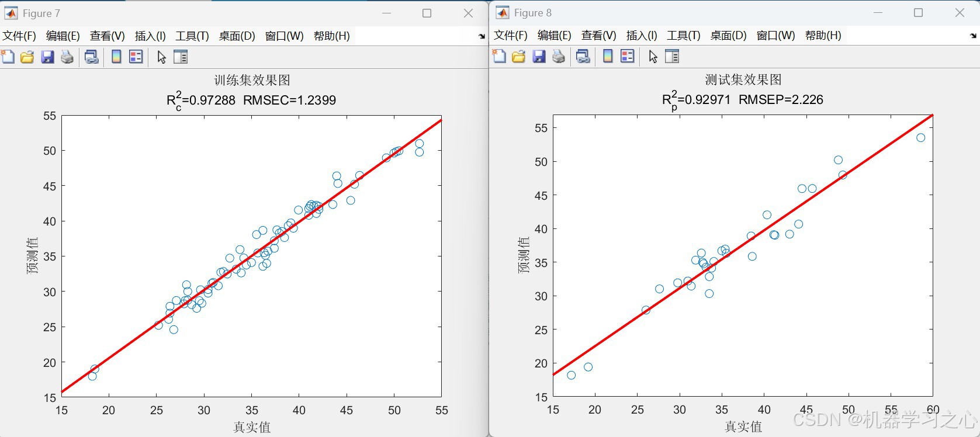Click 预测值 y-axis label in Figure 7
The height and width of the screenshot is (437, 980).
click(x=32, y=255)
